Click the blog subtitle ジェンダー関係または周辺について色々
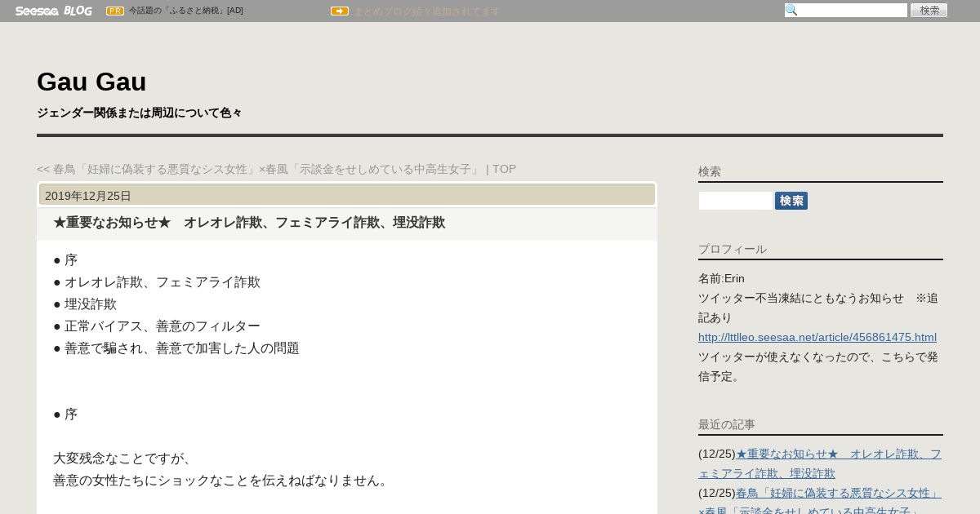The height and width of the screenshot is (514, 980). tap(140, 113)
